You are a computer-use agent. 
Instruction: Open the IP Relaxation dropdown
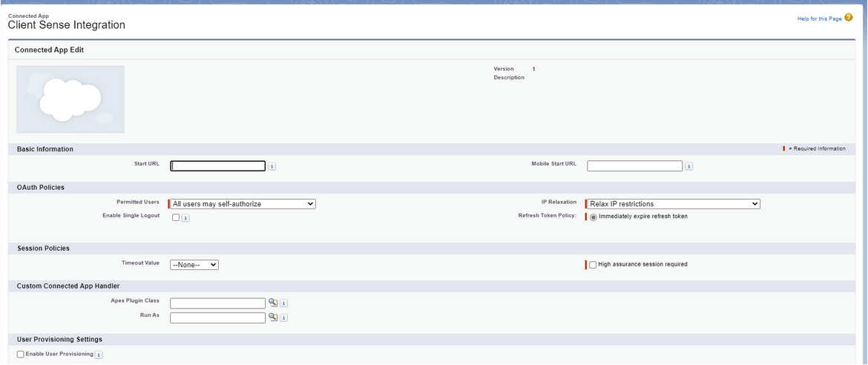pos(674,204)
